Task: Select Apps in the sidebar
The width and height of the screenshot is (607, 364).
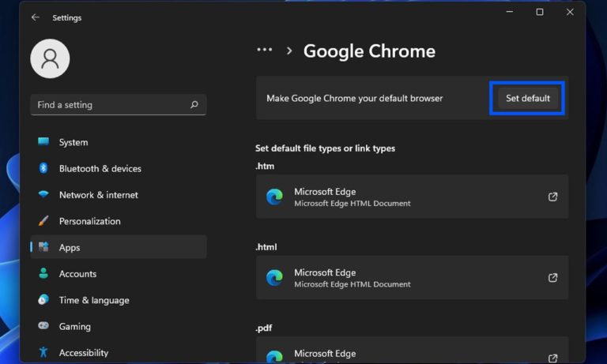Action: coord(118,247)
